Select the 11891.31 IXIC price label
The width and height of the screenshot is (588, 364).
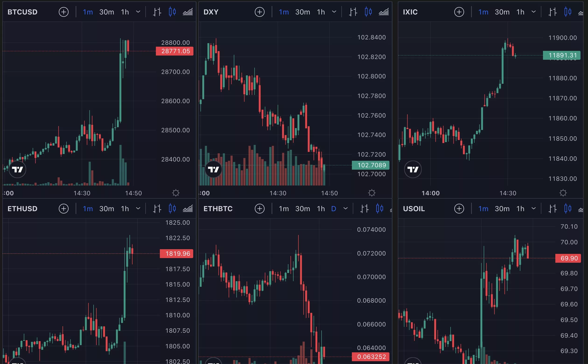tap(562, 55)
